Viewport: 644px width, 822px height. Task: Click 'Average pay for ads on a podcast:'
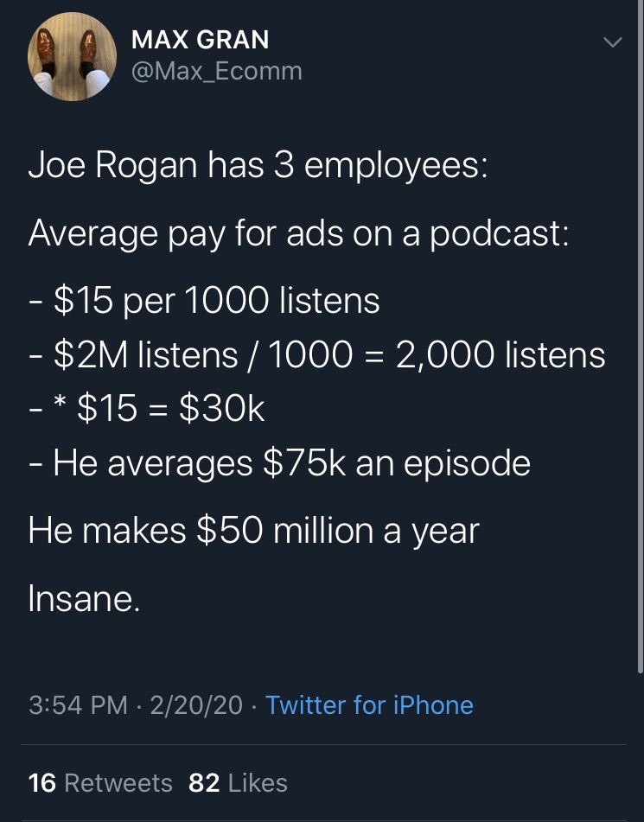click(298, 233)
